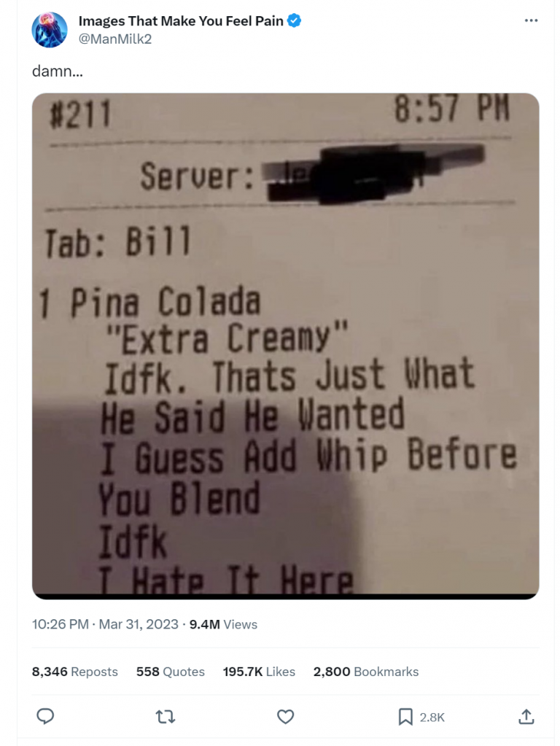The image size is (560, 746).
Task: Expand the three-dot overflow menu
Action: tap(532, 20)
